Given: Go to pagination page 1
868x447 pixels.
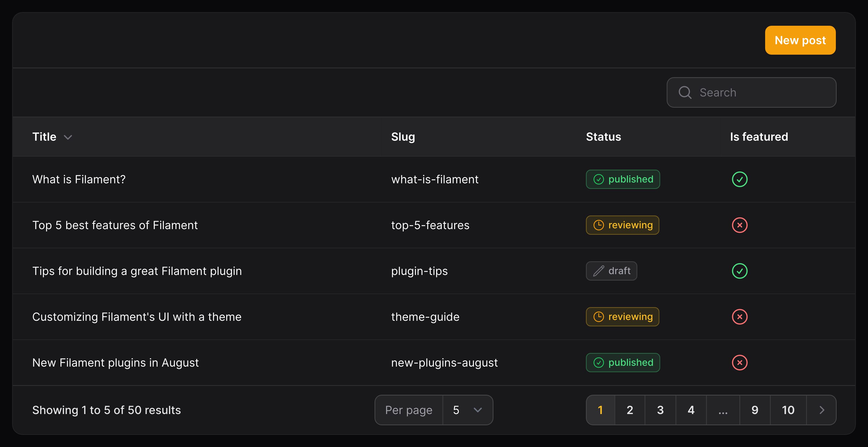Looking at the screenshot, I should pos(600,410).
